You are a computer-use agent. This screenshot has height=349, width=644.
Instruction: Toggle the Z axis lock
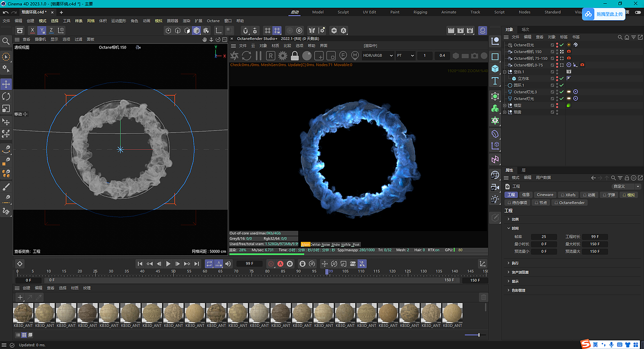pyautogui.click(x=51, y=31)
